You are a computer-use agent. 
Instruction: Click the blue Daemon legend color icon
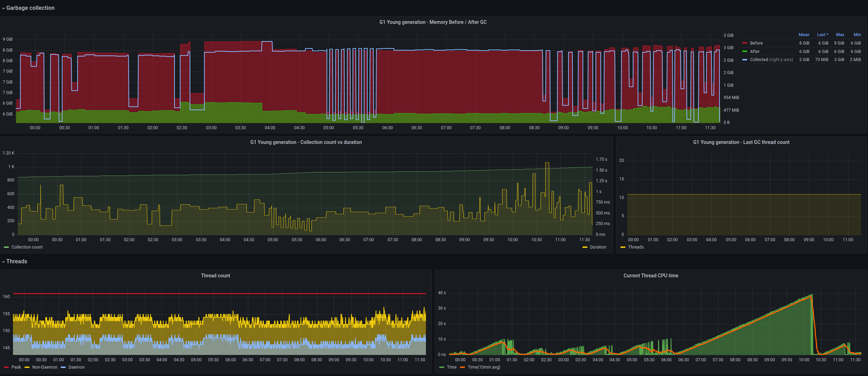click(x=63, y=367)
